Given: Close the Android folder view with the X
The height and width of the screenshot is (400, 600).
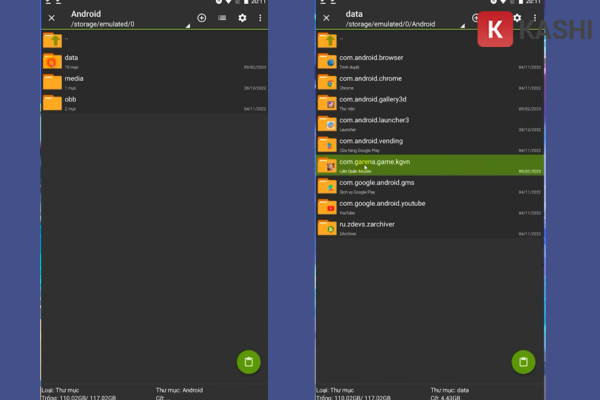Looking at the screenshot, I should 51,18.
